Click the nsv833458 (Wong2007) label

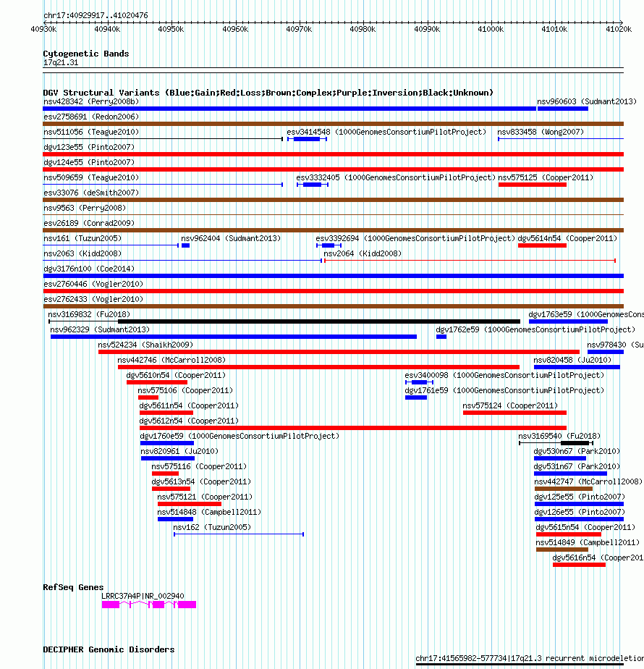[541, 132]
